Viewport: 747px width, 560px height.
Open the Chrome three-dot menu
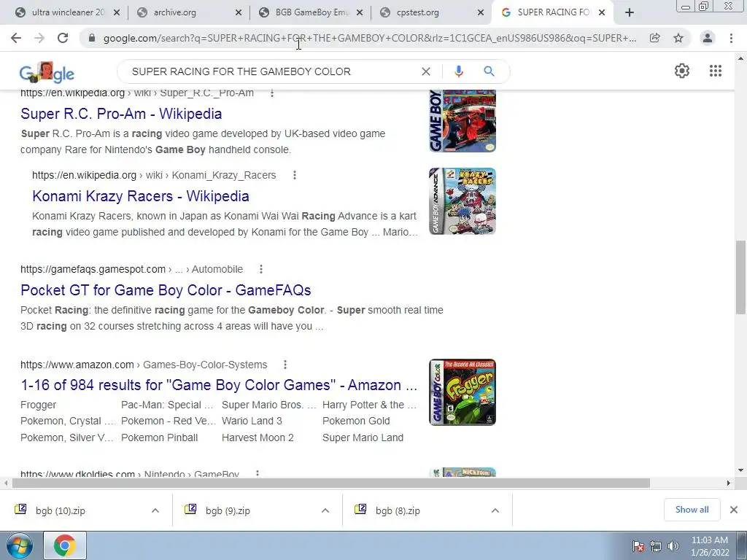[x=731, y=38]
